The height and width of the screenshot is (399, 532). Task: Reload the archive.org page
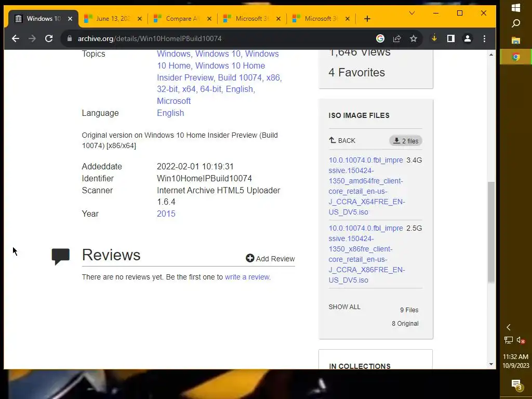point(49,38)
